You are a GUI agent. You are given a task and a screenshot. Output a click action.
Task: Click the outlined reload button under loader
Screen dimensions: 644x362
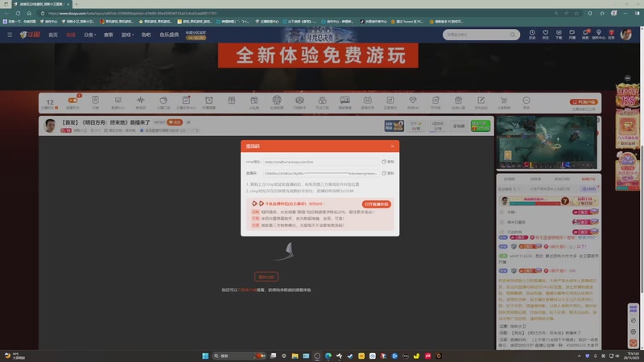266,277
